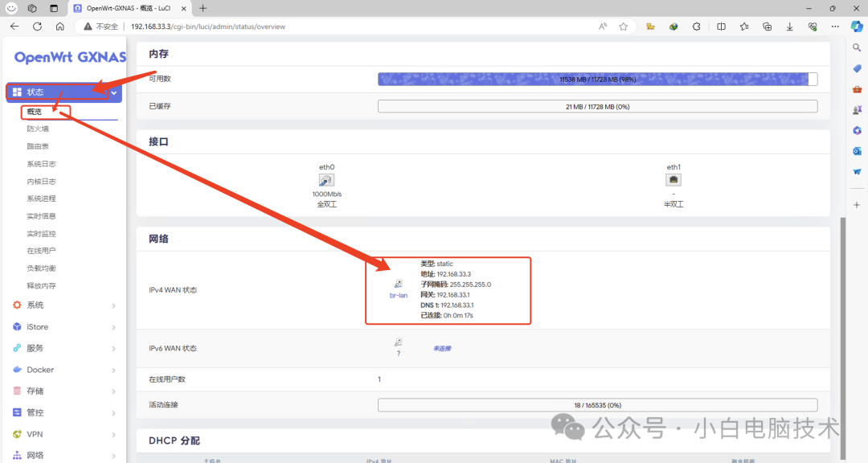Open 系统进程 page
Image resolution: width=868 pixels, height=463 pixels.
click(42, 199)
